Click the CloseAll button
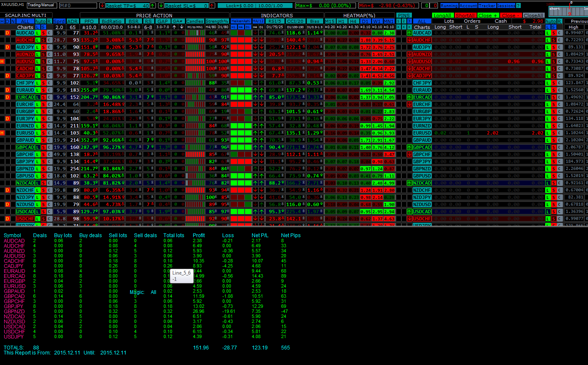This screenshot has height=365, width=588. (x=533, y=15)
